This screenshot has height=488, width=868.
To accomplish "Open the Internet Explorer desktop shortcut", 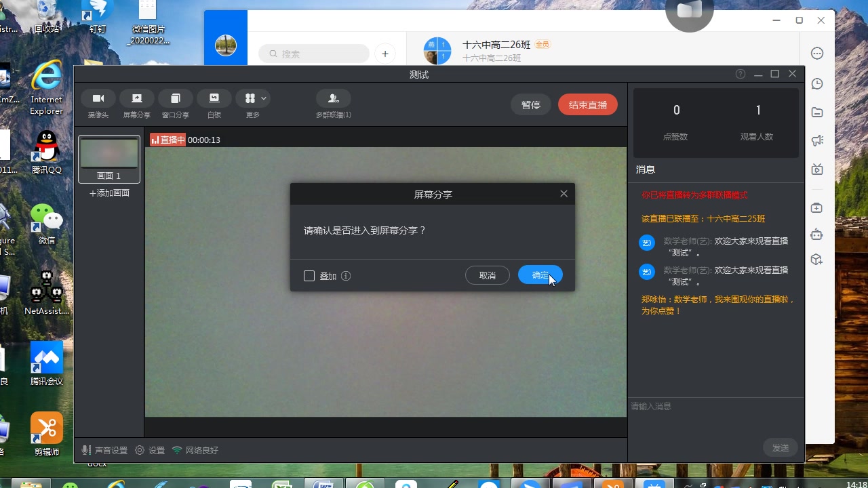I will point(47,88).
